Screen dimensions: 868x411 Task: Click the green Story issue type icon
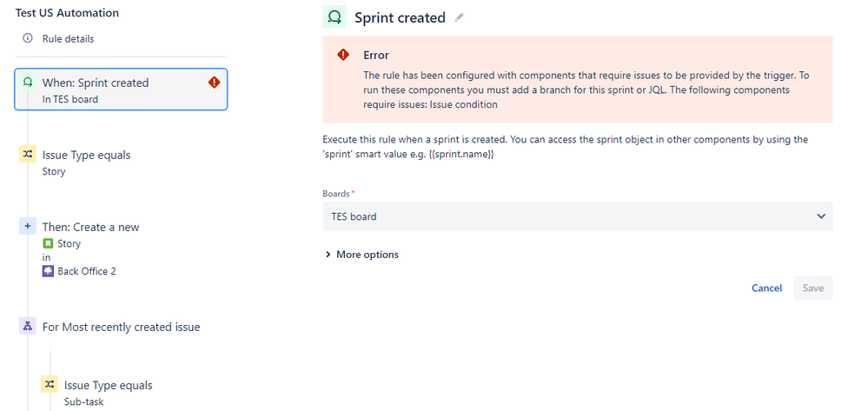(48, 243)
